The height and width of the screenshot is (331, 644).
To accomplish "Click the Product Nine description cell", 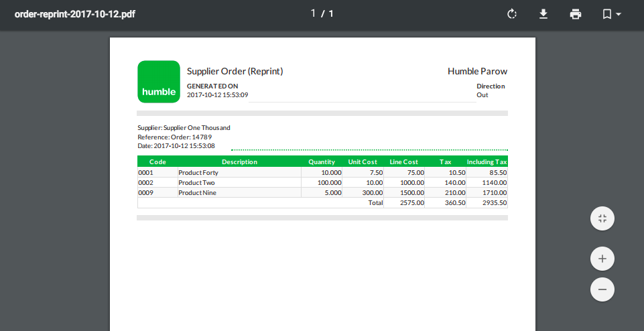I will [239, 192].
